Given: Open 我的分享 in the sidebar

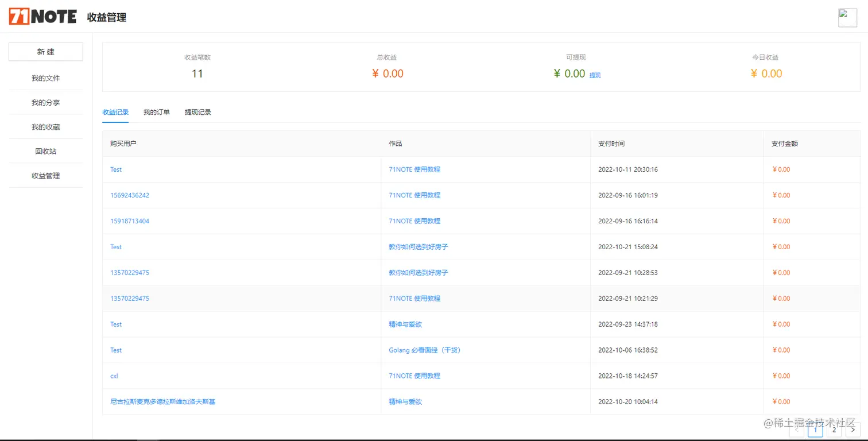Looking at the screenshot, I should click(46, 103).
